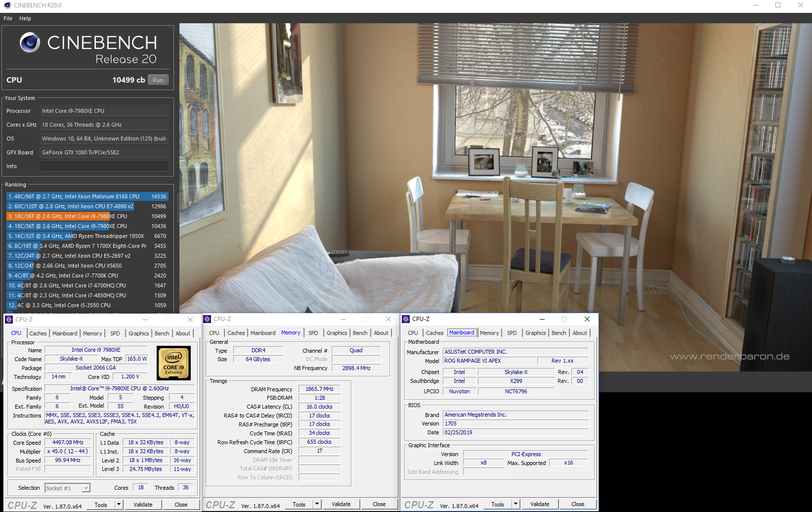Image resolution: width=812 pixels, height=512 pixels.
Task: Click the BIOS version 1705 field
Action: click(x=515, y=423)
